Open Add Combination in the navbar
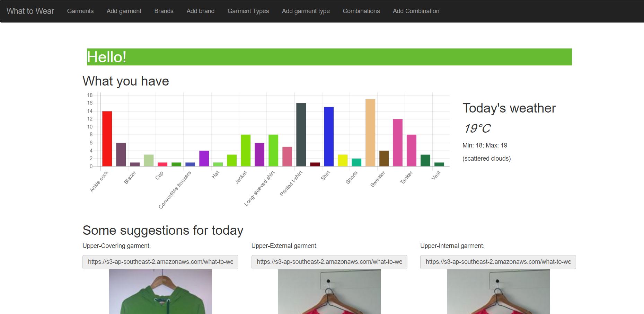The height and width of the screenshot is (314, 644). point(416,11)
